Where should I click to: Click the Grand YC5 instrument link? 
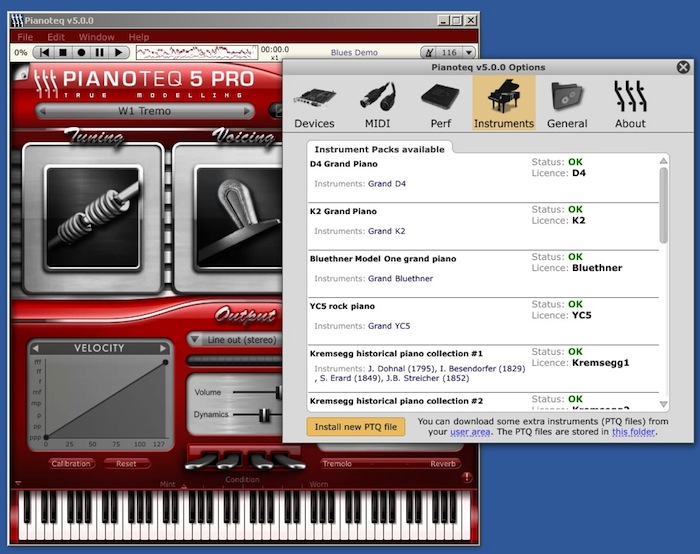click(389, 326)
